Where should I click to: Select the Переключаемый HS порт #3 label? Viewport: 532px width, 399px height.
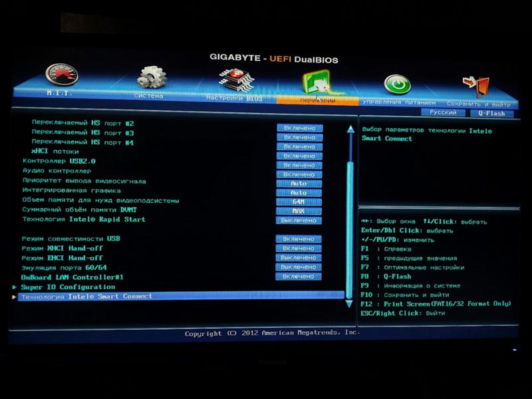(x=82, y=132)
